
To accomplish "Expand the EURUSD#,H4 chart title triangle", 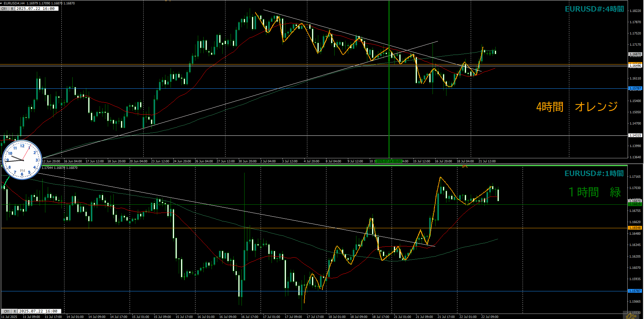I will (x=1, y=3).
